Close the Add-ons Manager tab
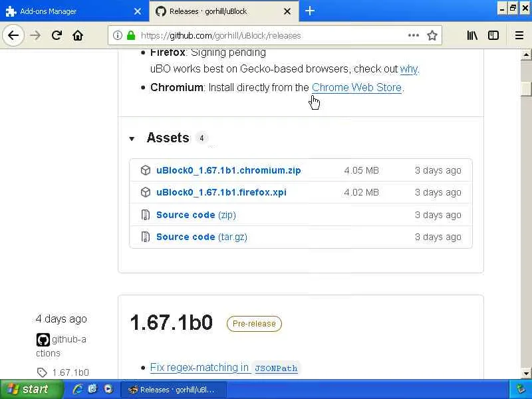Viewport: 532px width, 399px height. 138,11
